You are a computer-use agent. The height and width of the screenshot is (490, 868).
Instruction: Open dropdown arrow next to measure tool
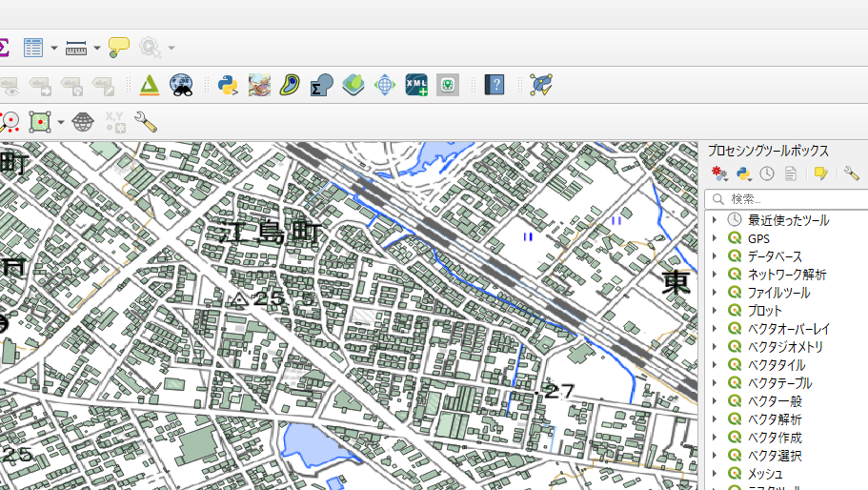pos(97,48)
